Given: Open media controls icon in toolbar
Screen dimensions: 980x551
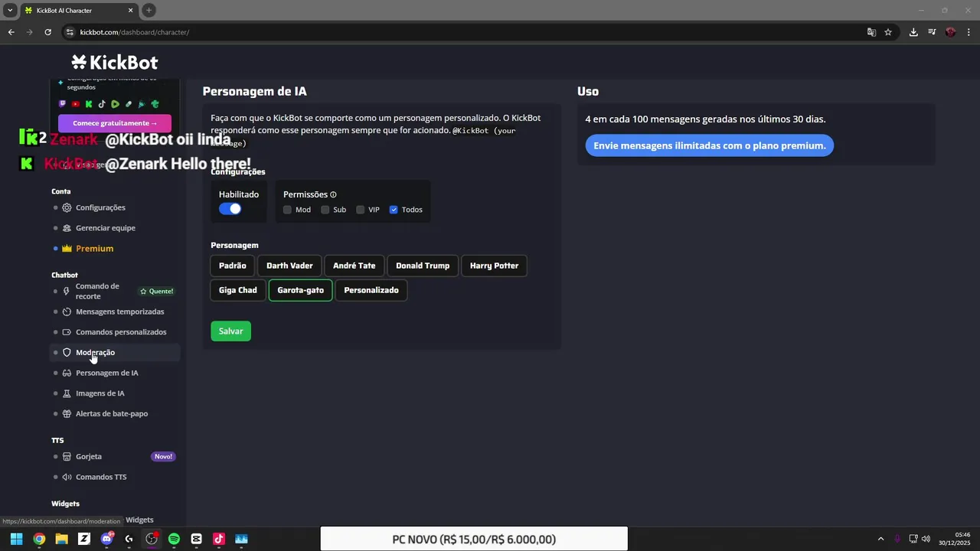Looking at the screenshot, I should (x=932, y=32).
